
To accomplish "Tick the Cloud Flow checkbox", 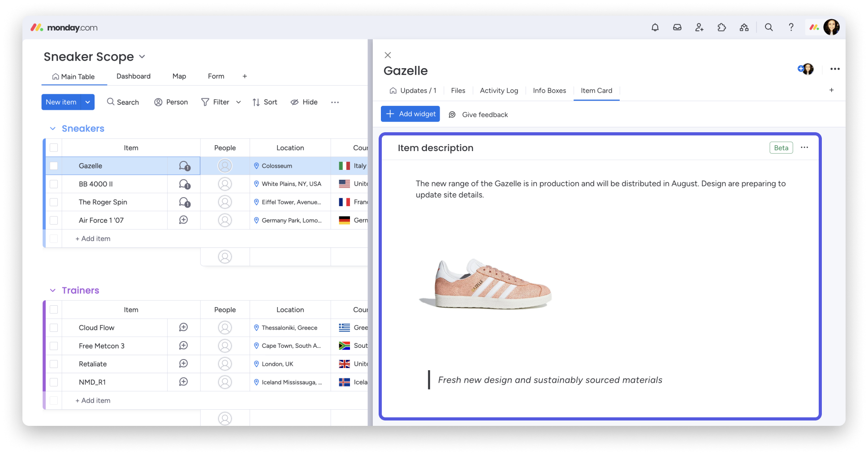I will point(54,328).
